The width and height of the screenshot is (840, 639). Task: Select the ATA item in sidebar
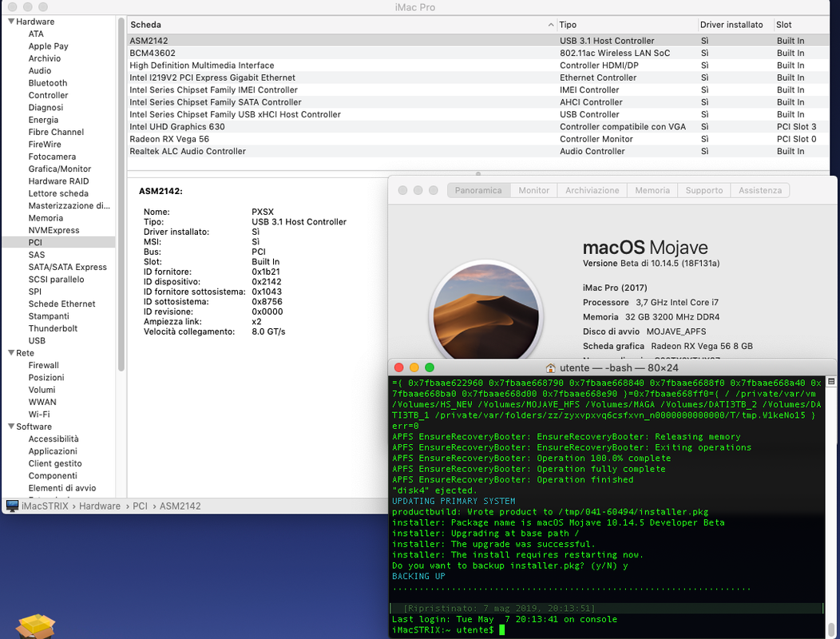[x=36, y=34]
